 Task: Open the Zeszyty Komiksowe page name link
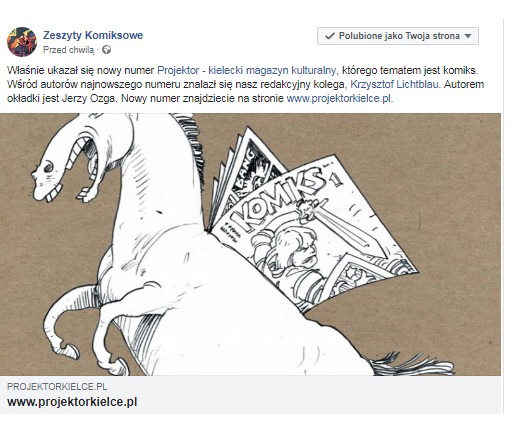[x=93, y=35]
